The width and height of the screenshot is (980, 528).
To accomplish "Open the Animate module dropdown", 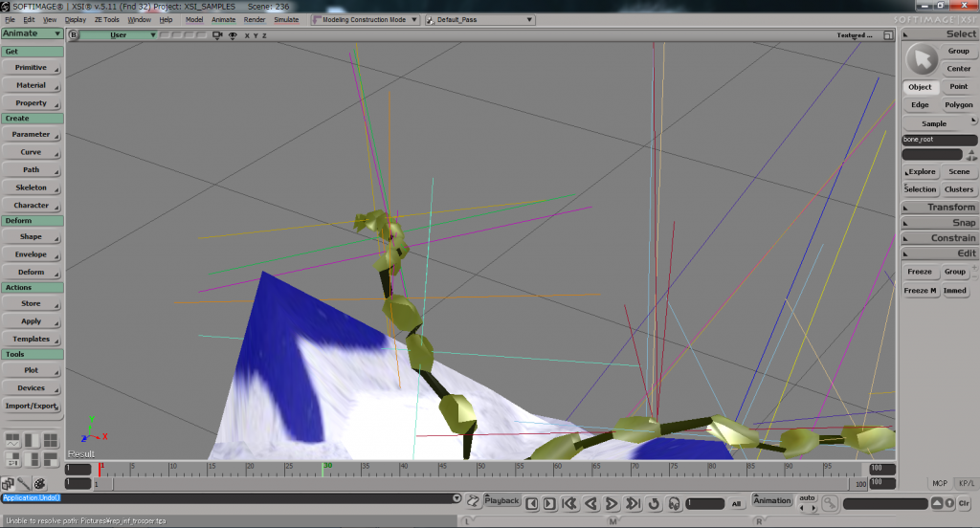I will (x=32, y=33).
